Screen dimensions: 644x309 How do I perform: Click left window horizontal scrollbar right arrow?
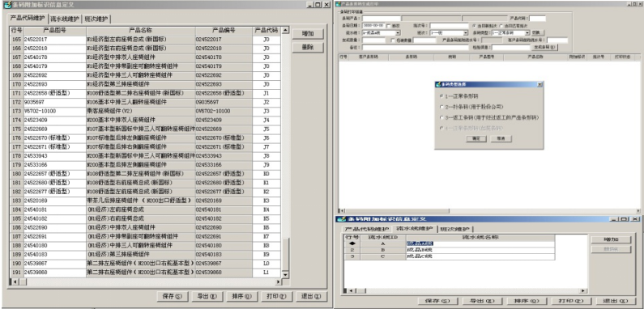pyautogui.click(x=279, y=282)
